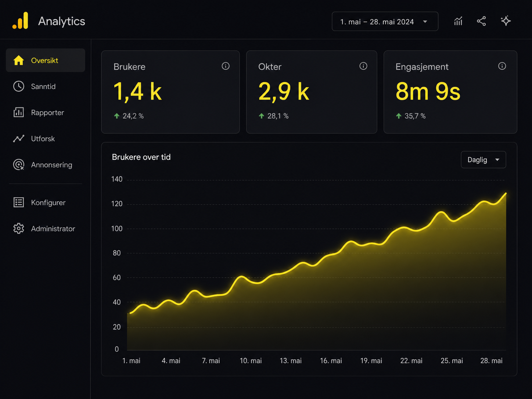Open Konfigurer in the sidebar
This screenshot has height=399, width=532.
pyautogui.click(x=46, y=202)
